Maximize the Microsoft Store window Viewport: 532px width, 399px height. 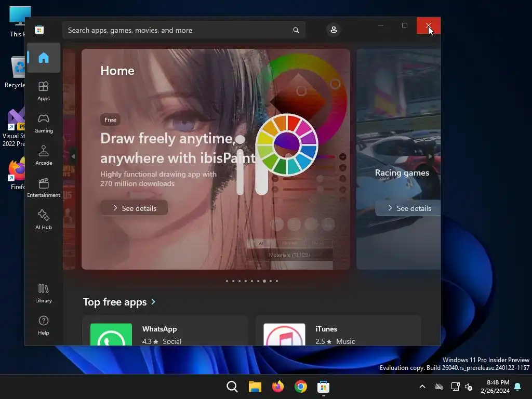click(x=404, y=25)
